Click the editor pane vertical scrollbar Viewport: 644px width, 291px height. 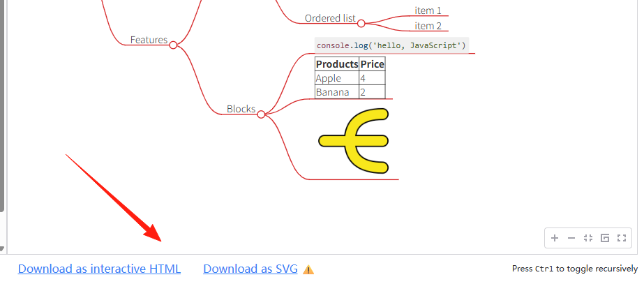click(2, 105)
